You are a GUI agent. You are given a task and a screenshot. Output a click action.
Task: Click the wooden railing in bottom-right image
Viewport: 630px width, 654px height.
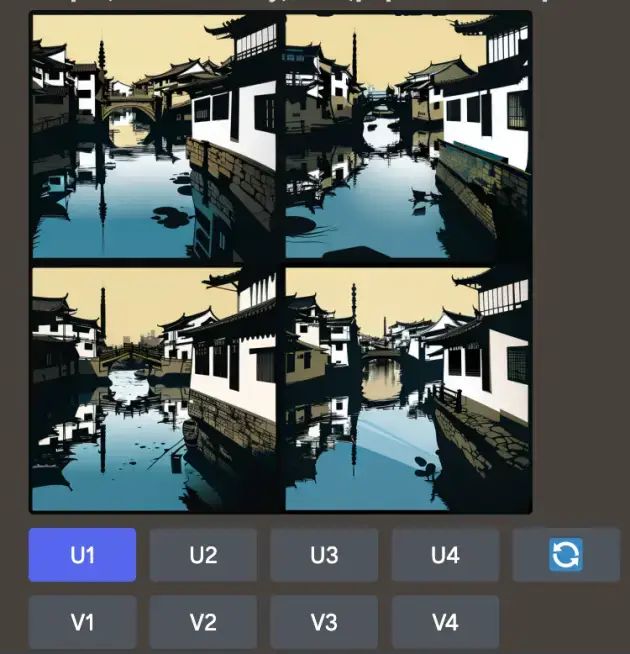447,397
